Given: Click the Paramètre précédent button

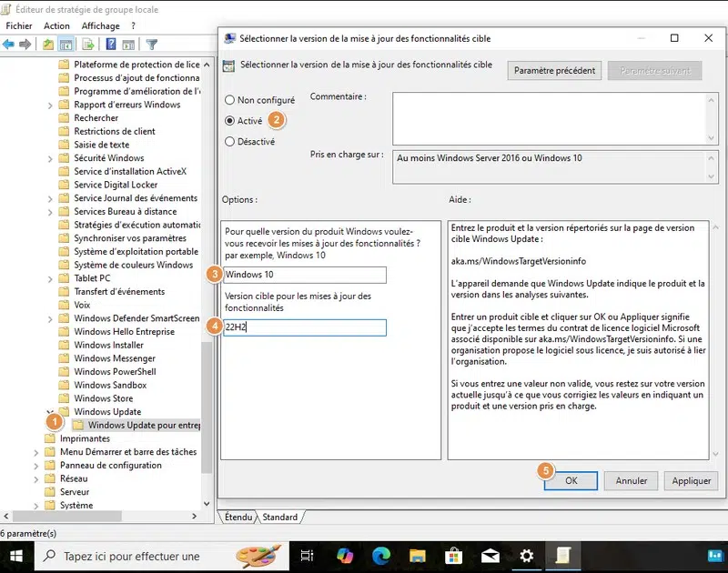Looking at the screenshot, I should (x=555, y=70).
